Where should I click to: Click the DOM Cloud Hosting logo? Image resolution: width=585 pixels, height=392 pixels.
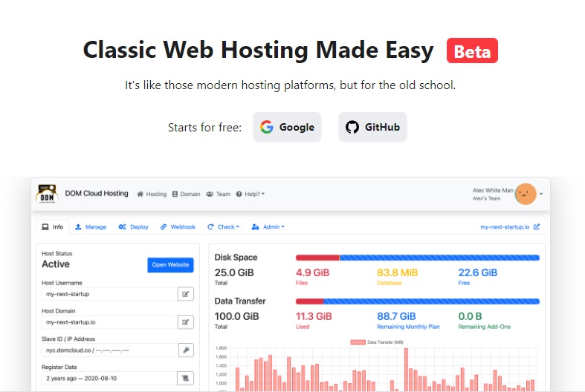click(x=48, y=194)
